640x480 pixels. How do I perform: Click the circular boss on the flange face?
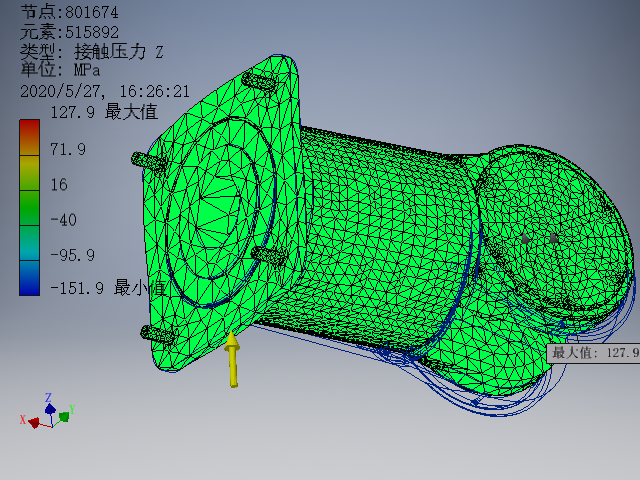coord(221,212)
